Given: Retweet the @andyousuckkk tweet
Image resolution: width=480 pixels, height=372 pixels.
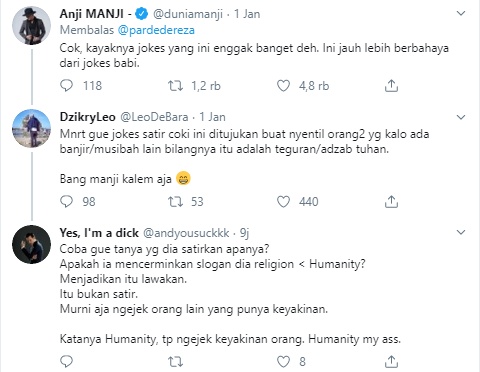Looking at the screenshot, I should click(175, 361).
